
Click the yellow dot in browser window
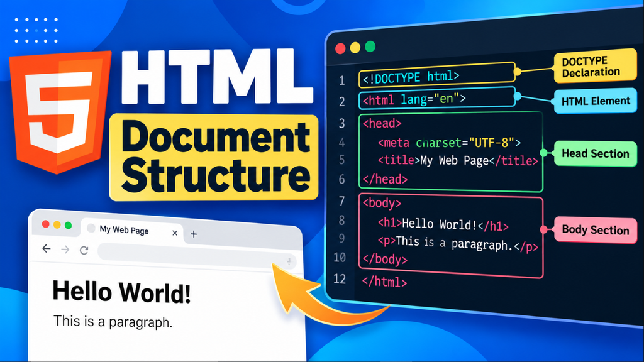pyautogui.click(x=57, y=224)
